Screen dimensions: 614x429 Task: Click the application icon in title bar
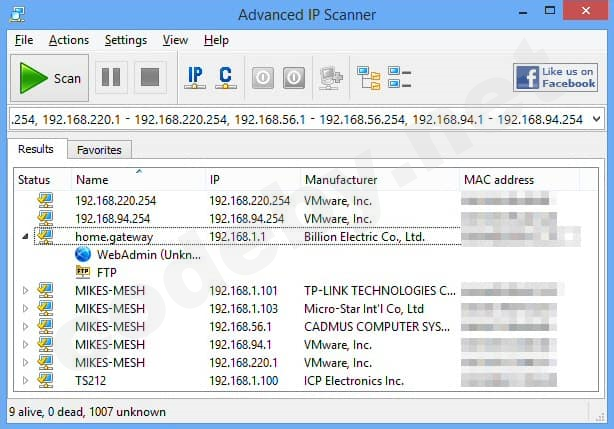coord(17,14)
